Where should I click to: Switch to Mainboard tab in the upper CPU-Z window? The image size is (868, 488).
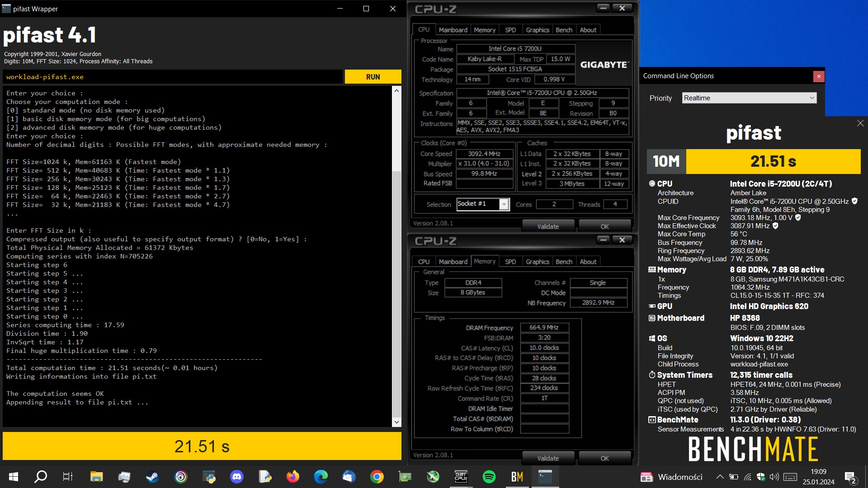453,30
